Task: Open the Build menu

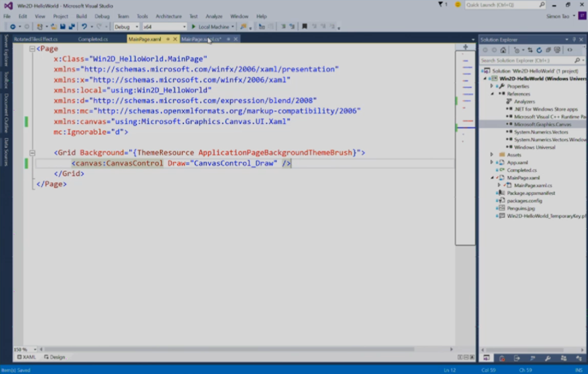Action: pyautogui.click(x=82, y=17)
